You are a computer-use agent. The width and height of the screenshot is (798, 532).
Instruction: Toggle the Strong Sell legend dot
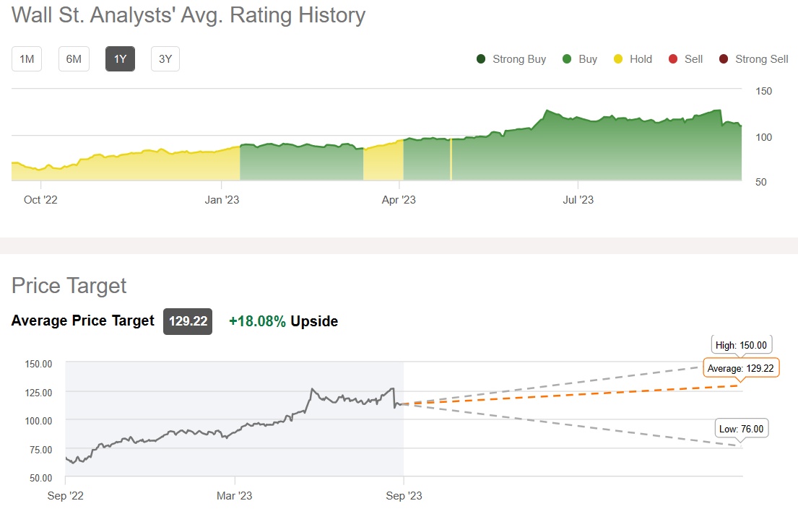pyautogui.click(x=724, y=59)
